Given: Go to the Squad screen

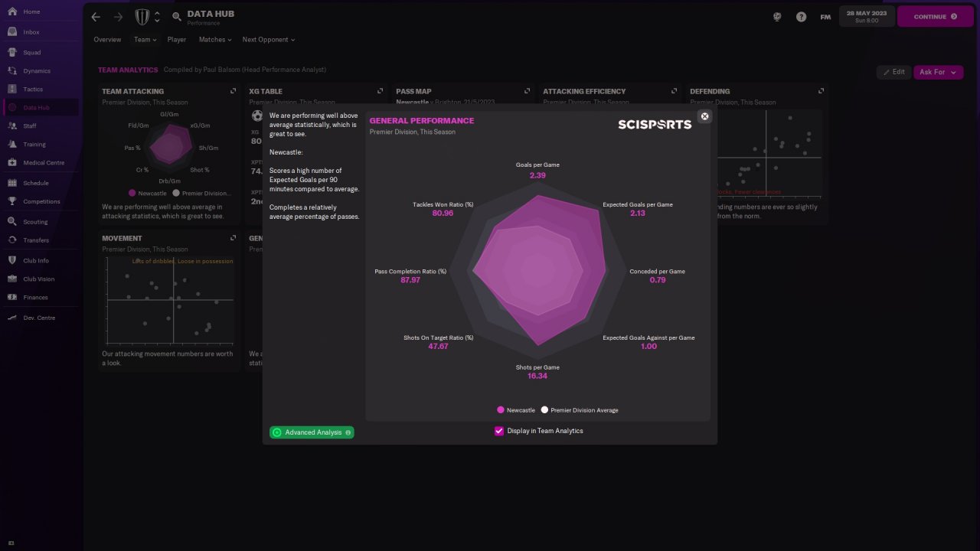Looking at the screenshot, I should coord(39,53).
